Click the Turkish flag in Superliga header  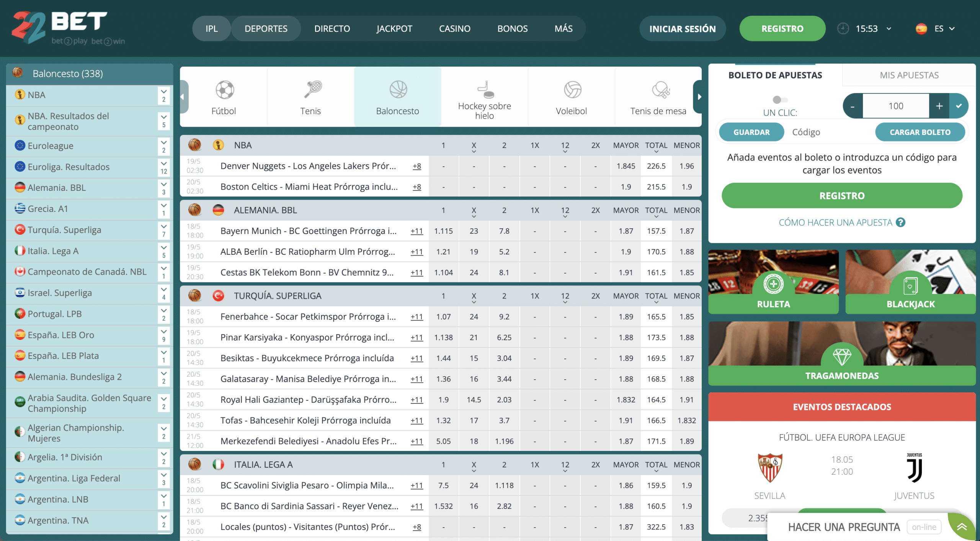tap(218, 296)
